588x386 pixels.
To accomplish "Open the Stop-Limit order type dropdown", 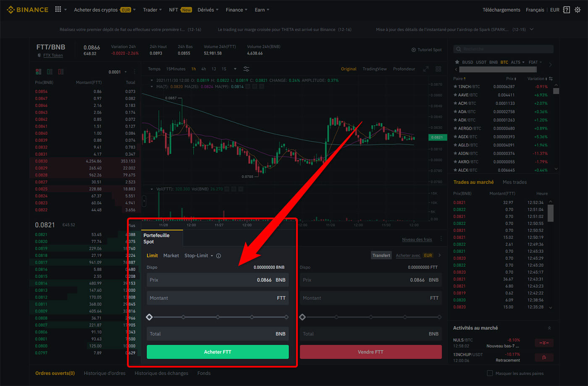I will (x=199, y=256).
